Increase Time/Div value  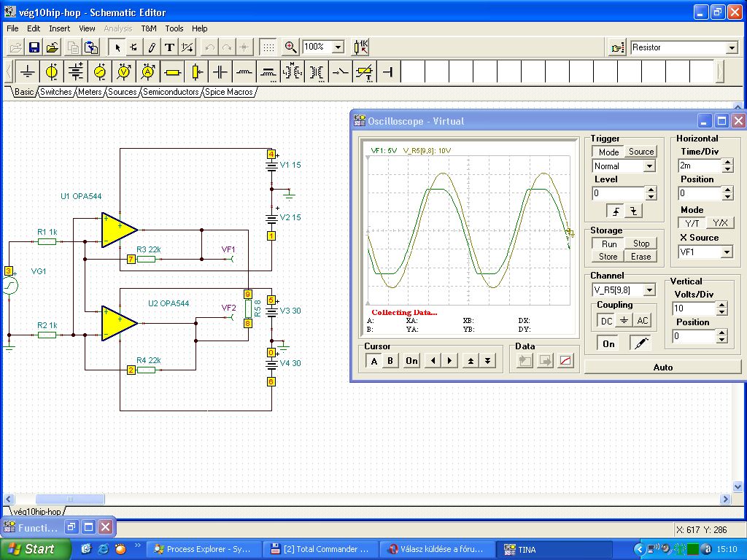727,163
